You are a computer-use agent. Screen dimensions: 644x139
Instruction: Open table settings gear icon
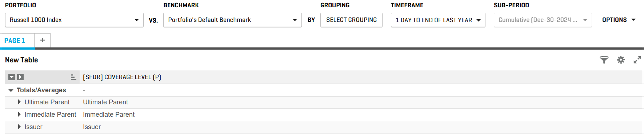click(x=621, y=60)
